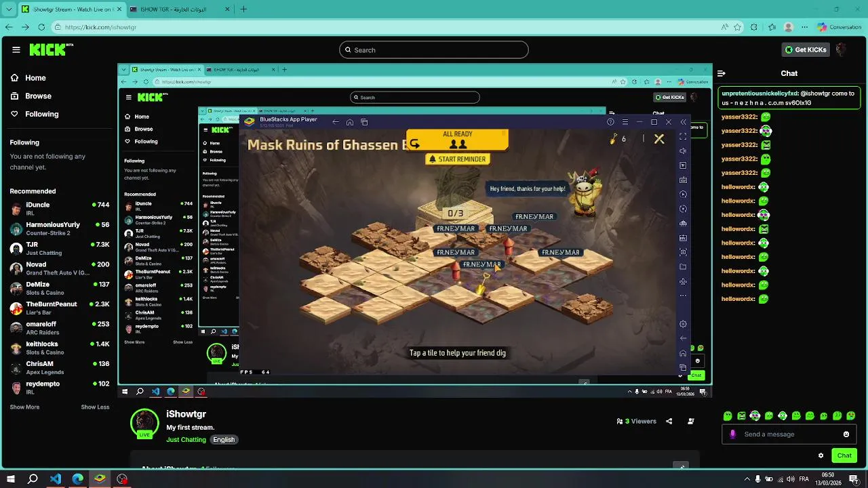Open Novad channel in main sidebar
The height and width of the screenshot is (488, 868).
(60, 268)
